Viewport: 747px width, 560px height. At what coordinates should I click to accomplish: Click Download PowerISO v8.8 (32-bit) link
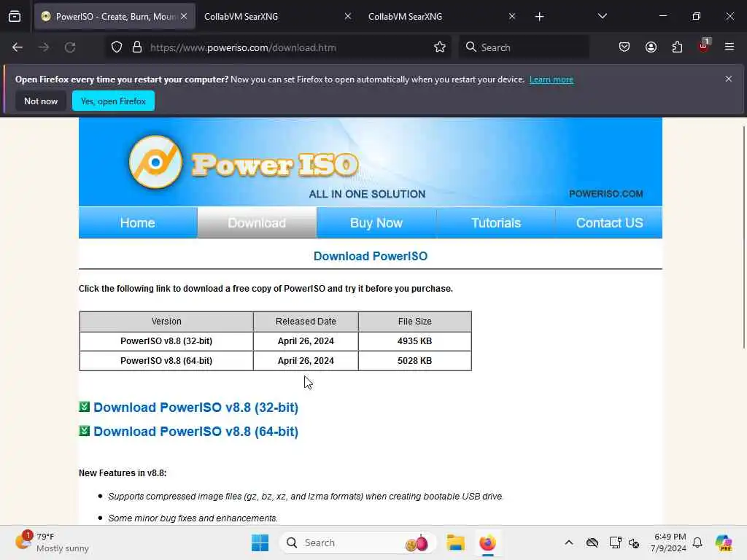pos(196,407)
